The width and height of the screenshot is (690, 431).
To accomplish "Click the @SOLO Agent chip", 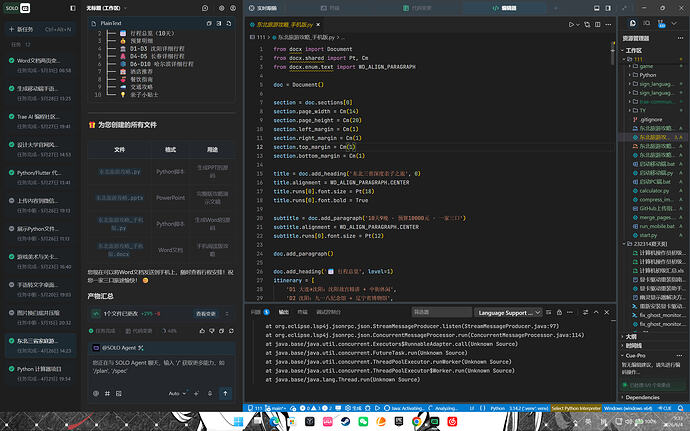I will pyautogui.click(x=118, y=348).
